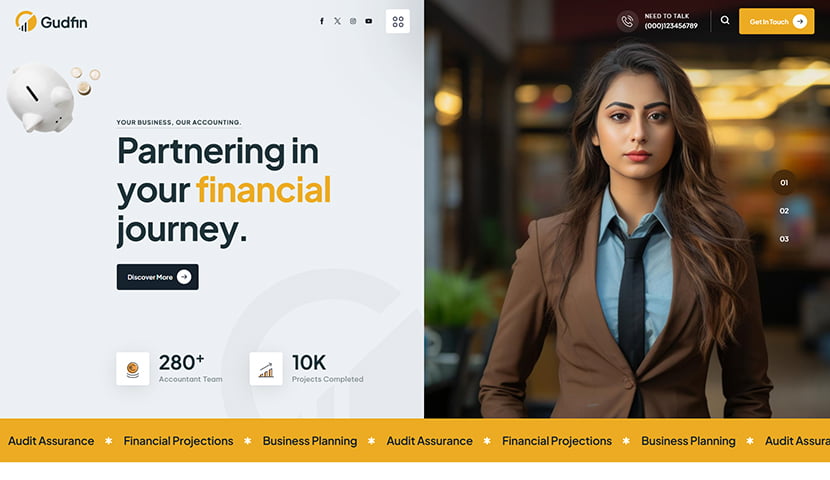Open the search magnifier icon
The width and height of the screenshot is (830, 480).
click(725, 20)
